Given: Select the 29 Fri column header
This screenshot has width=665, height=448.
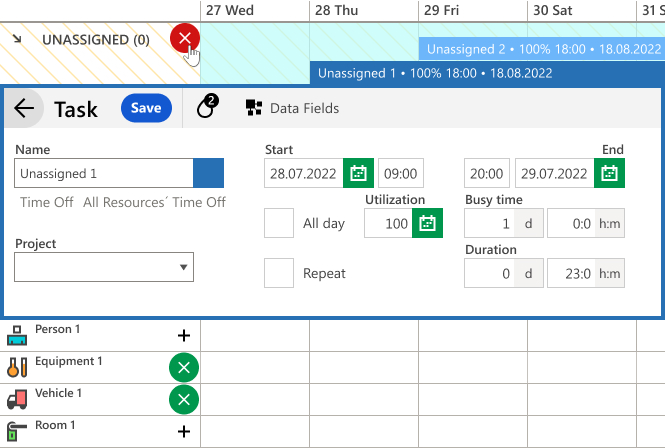Looking at the screenshot, I should 473,10.
